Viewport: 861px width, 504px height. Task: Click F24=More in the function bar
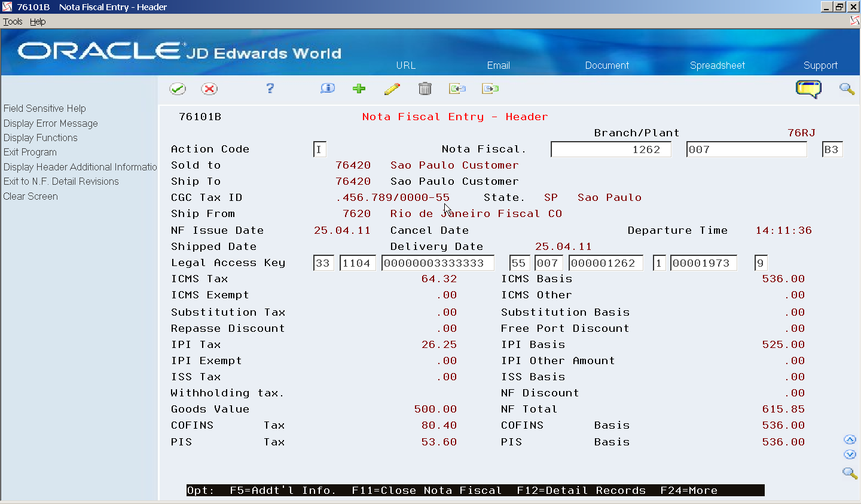click(x=689, y=491)
